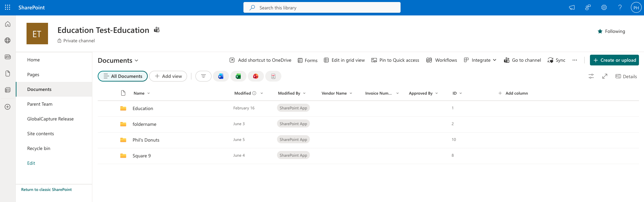Image resolution: width=644 pixels, height=202 pixels.
Task: Open the Modified column dropdown
Action: click(x=262, y=93)
